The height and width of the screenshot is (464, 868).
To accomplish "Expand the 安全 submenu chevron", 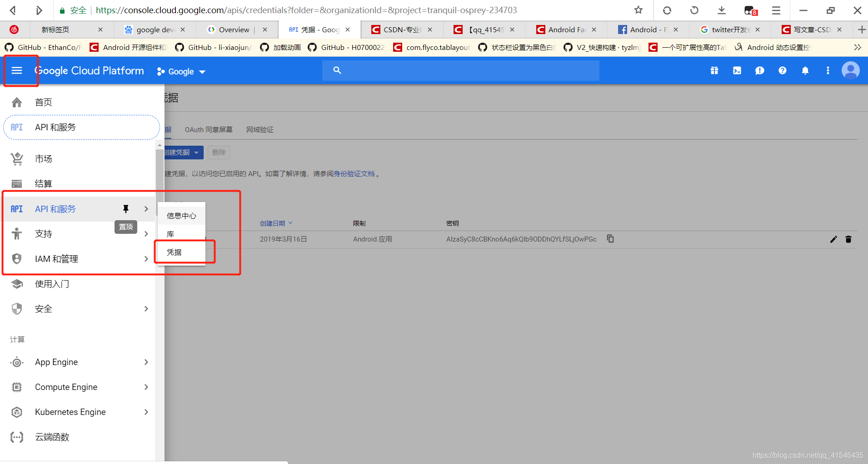I will pyautogui.click(x=146, y=309).
